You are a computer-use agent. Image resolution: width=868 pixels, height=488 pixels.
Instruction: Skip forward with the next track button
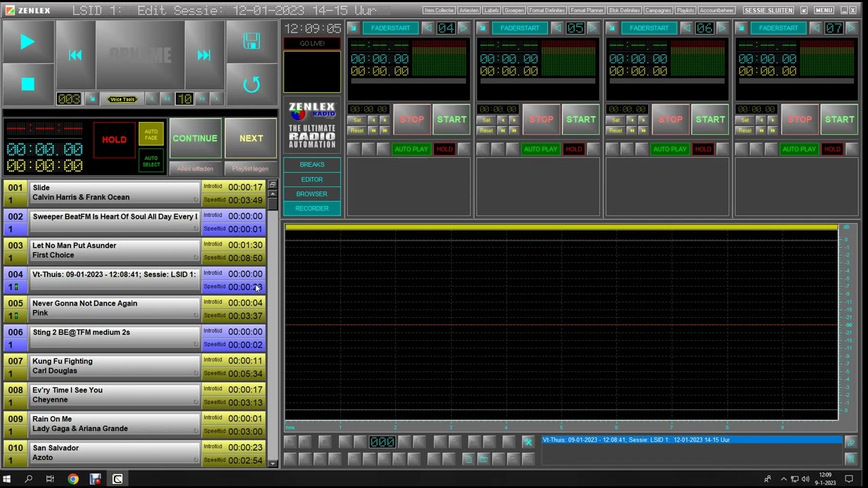204,55
